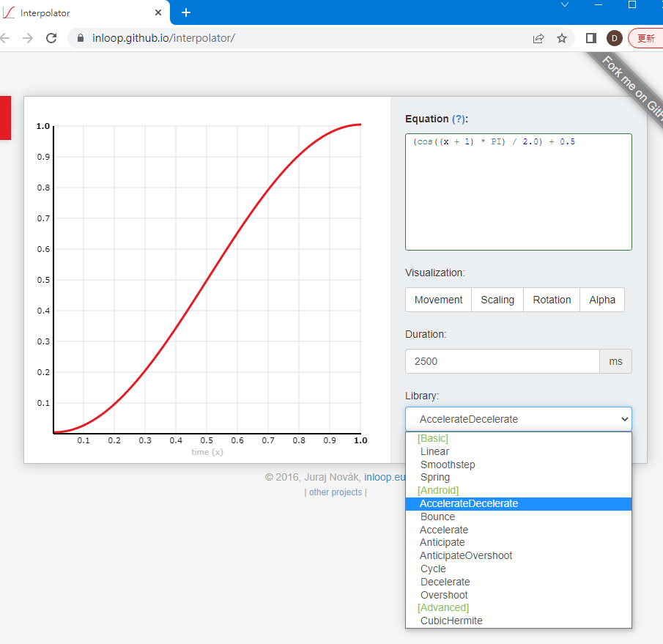Click the Duration input field showing 2500
The width and height of the screenshot is (663, 644).
[x=503, y=361]
